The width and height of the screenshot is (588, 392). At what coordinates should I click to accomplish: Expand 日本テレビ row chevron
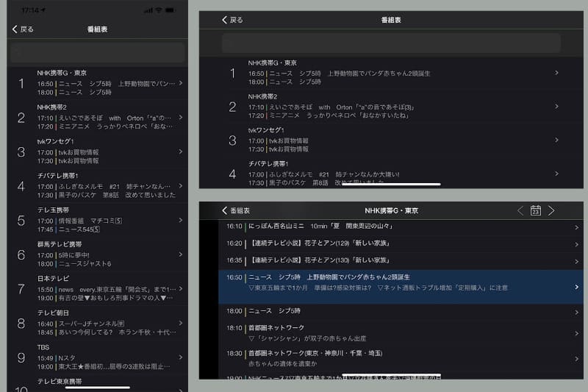click(x=181, y=288)
